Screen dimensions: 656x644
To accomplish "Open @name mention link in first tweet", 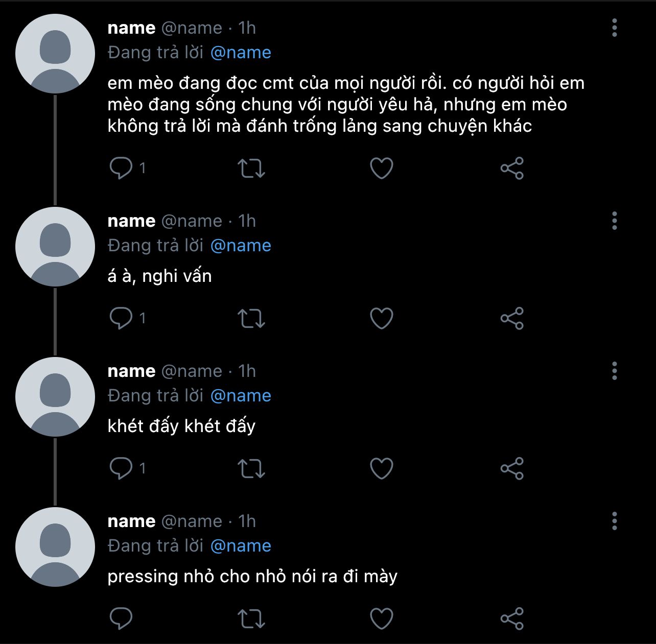I will [241, 53].
